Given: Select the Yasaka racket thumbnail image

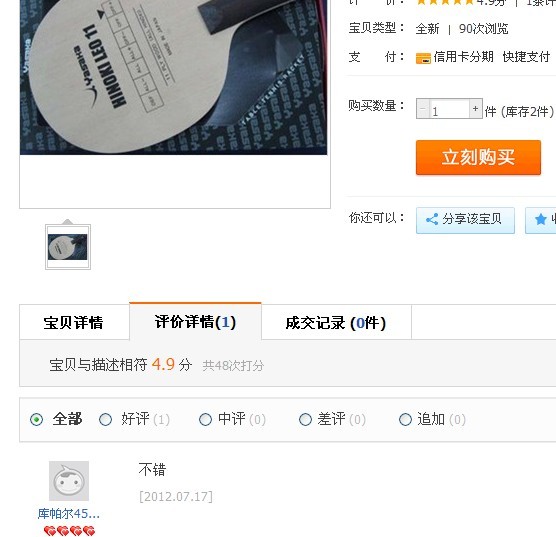Looking at the screenshot, I should pos(68,247).
